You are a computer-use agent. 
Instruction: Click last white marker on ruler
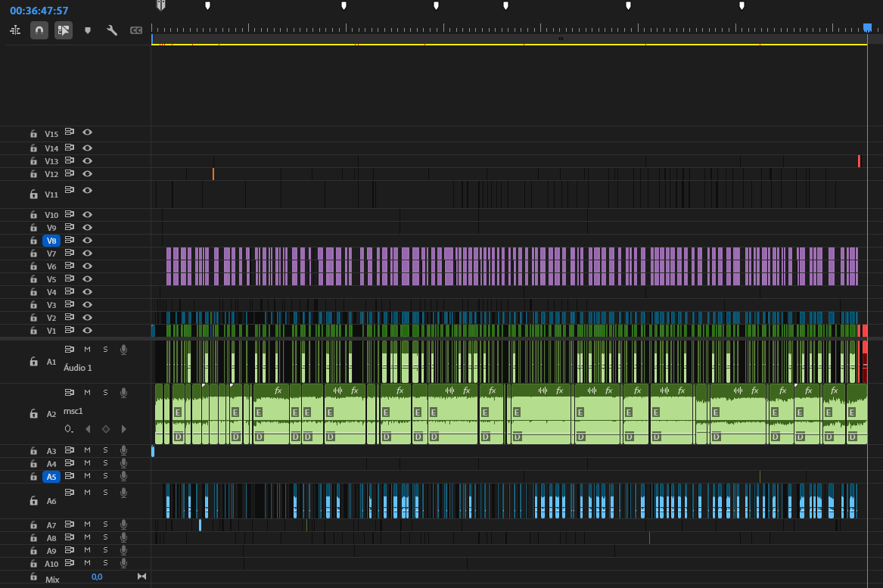pos(742,5)
